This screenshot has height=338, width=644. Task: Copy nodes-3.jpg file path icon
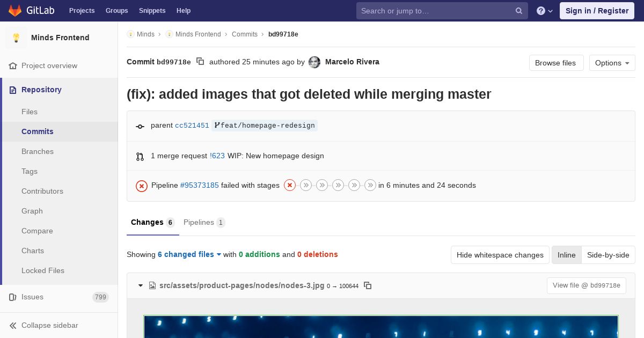368,285
